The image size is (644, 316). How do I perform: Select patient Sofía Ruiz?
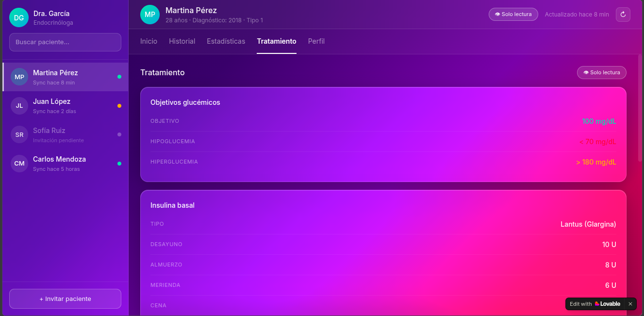pos(65,135)
